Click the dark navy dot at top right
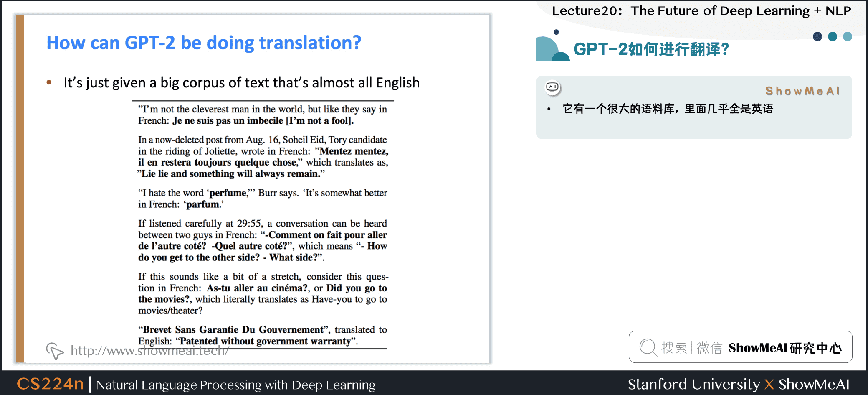Viewport: 868px width, 395px height. [817, 37]
